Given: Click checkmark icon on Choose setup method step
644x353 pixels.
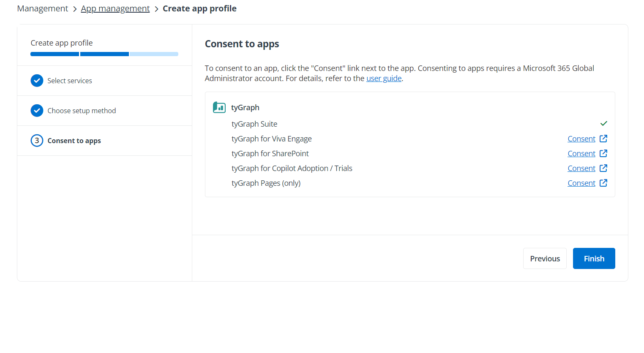Looking at the screenshot, I should pos(37,110).
